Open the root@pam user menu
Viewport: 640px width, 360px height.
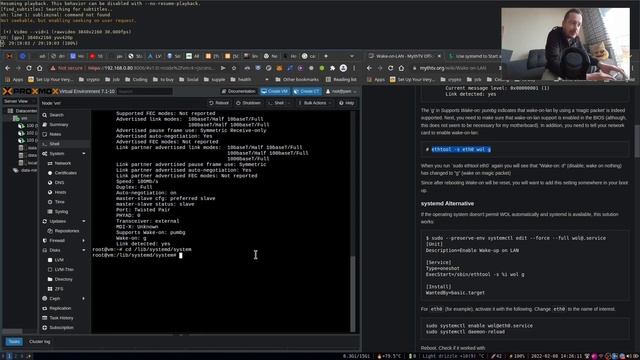coord(341,91)
